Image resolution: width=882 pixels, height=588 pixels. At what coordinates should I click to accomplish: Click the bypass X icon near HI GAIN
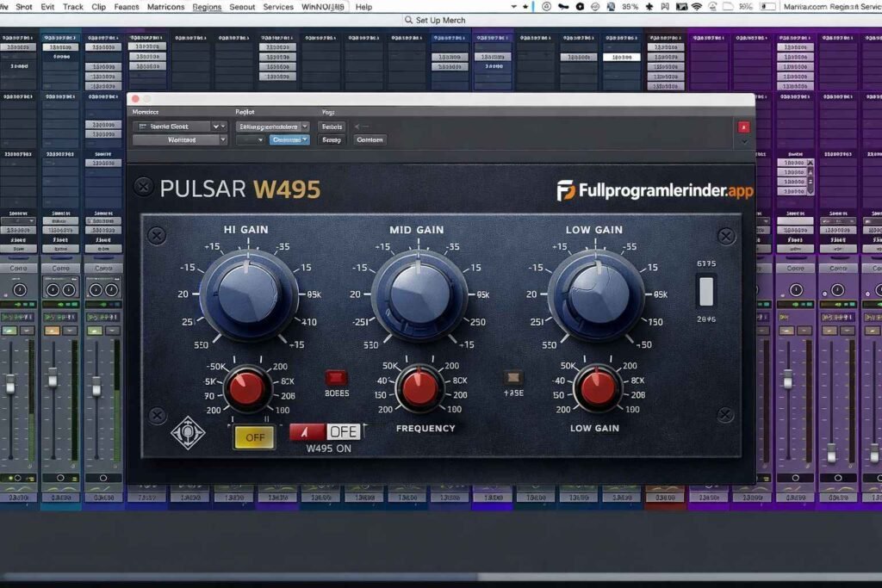[x=156, y=235]
